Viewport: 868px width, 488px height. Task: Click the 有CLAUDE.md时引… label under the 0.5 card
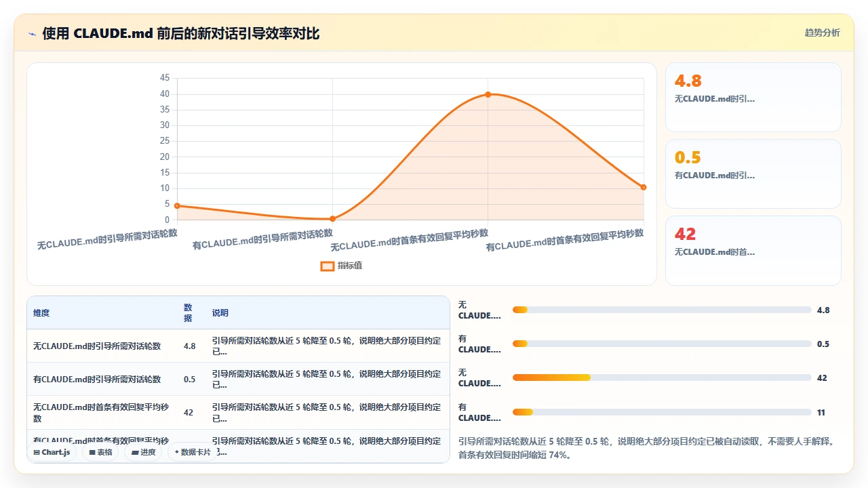(715, 176)
